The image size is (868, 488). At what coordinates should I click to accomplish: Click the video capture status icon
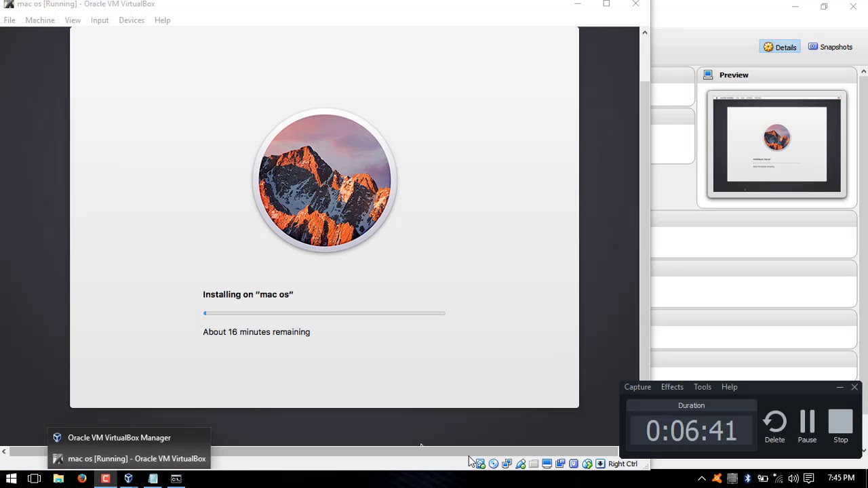(x=560, y=464)
